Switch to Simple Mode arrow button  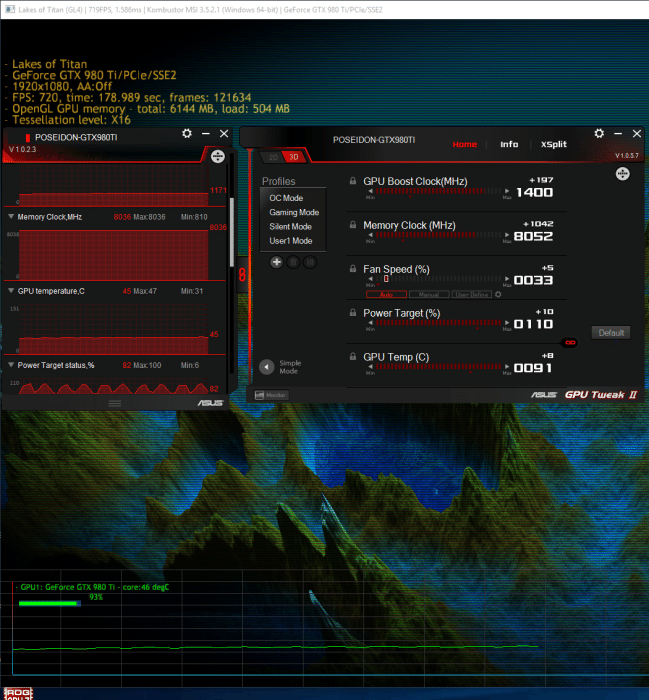(x=266, y=367)
